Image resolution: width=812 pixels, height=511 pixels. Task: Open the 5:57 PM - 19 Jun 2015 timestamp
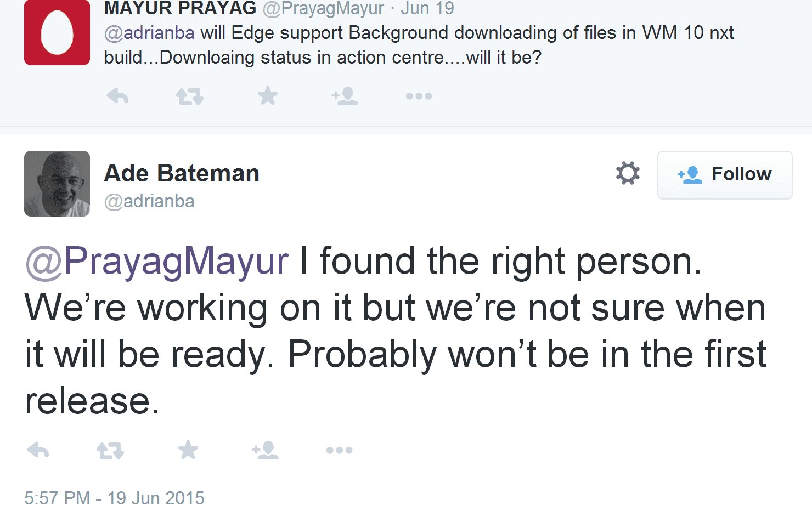point(114,498)
